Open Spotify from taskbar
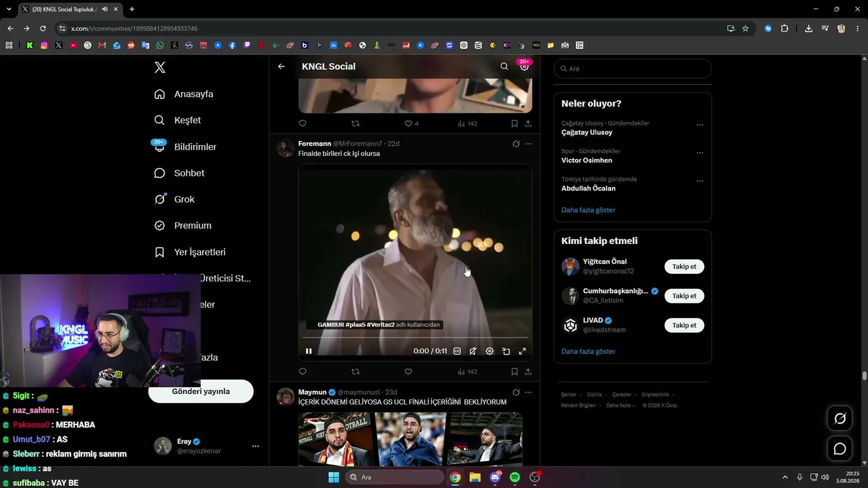Viewport: 868px width, 488px height. tap(515, 477)
